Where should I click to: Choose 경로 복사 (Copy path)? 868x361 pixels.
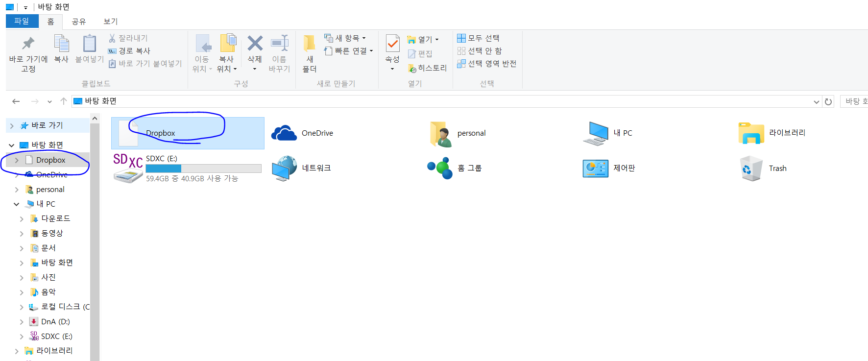(129, 51)
